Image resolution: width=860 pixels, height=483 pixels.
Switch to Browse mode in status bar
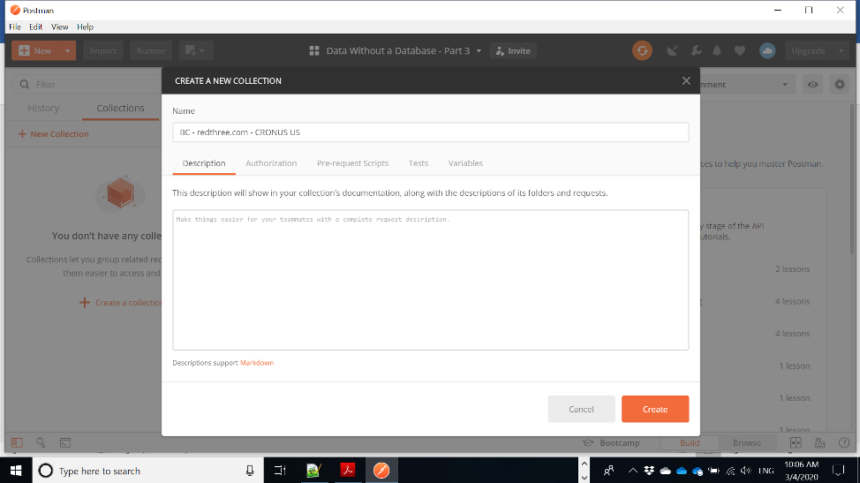(746, 443)
